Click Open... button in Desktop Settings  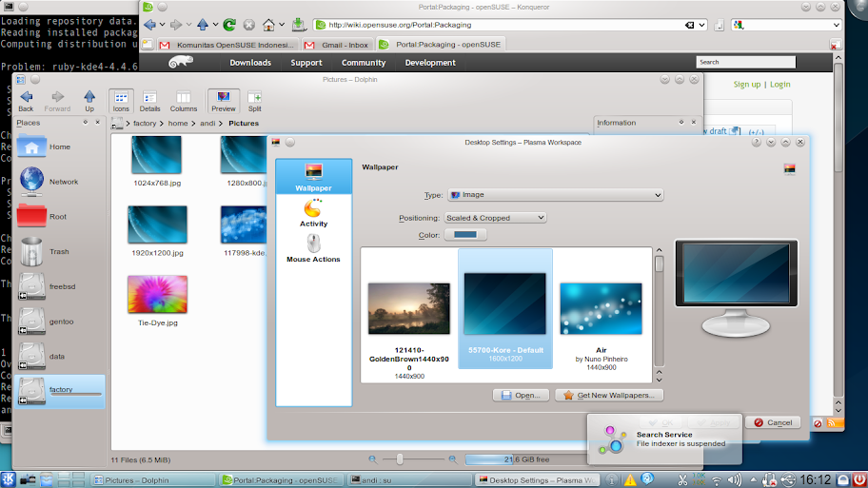(521, 395)
